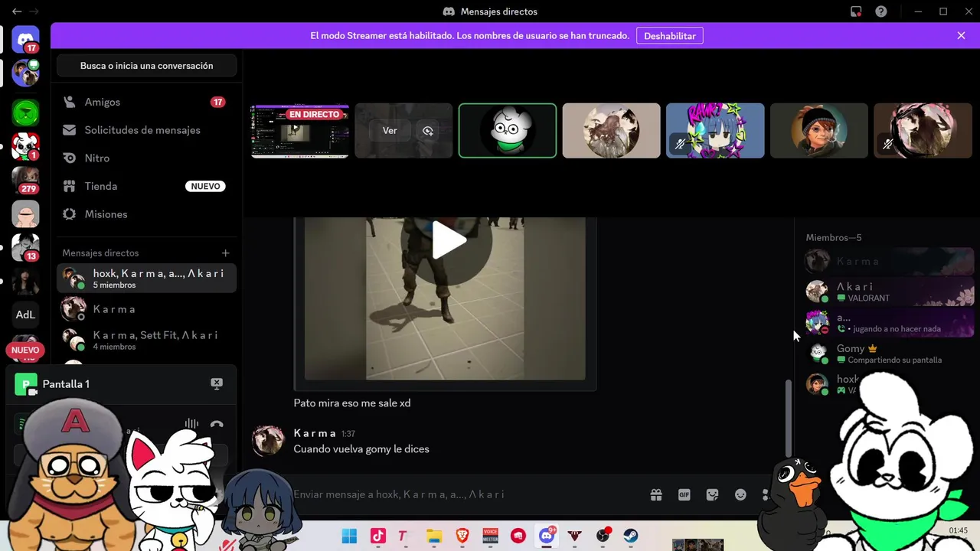980x551 pixels.
Task: Click the chat scrollbar
Action: point(788,417)
